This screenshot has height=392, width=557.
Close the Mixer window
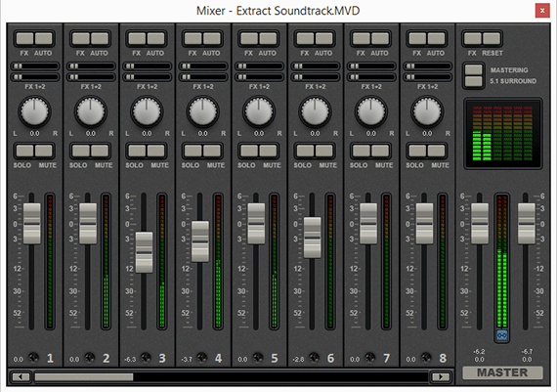click(542, 11)
